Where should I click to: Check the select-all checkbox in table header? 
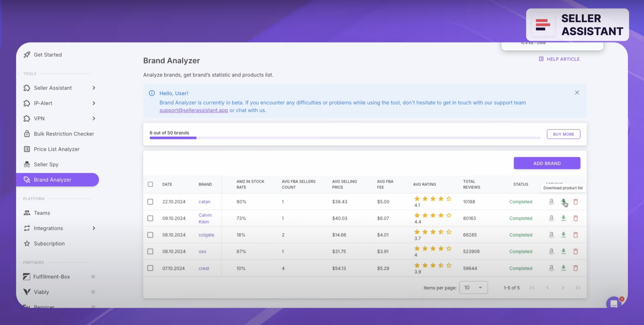pos(150,184)
